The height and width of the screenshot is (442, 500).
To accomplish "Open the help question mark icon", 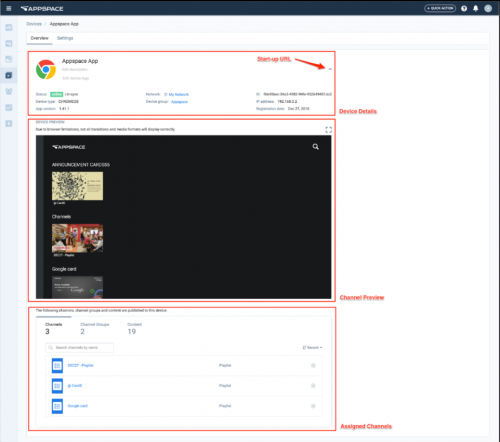I will coord(464,8).
